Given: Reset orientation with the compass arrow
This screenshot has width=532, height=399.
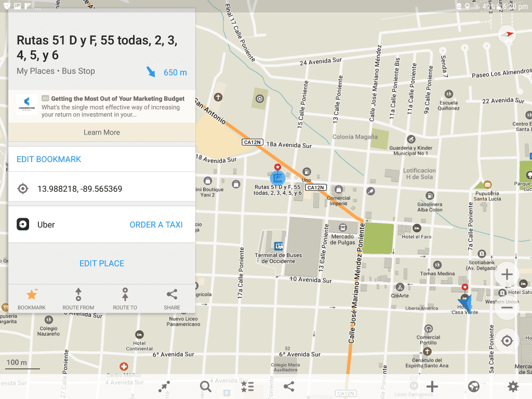Looking at the screenshot, I should tap(507, 34).
